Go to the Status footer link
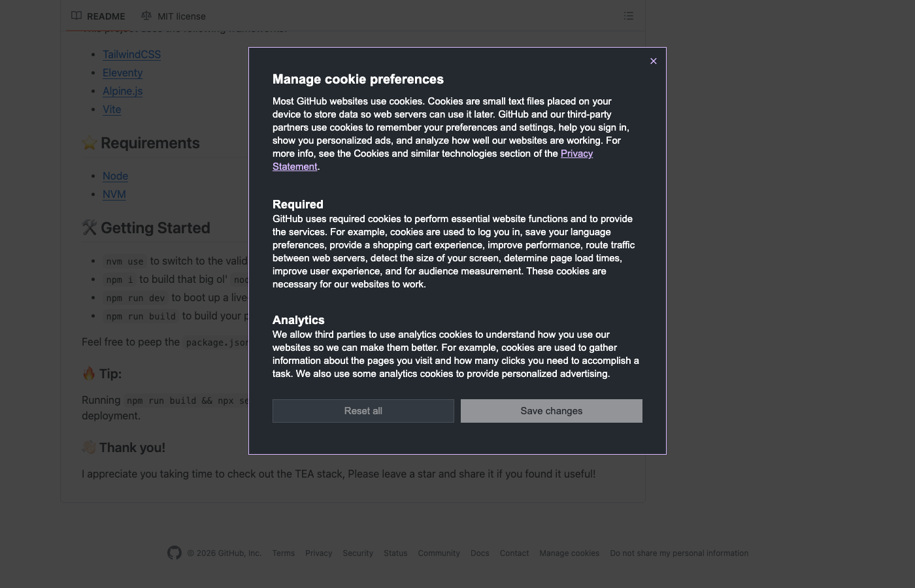 tap(395, 553)
